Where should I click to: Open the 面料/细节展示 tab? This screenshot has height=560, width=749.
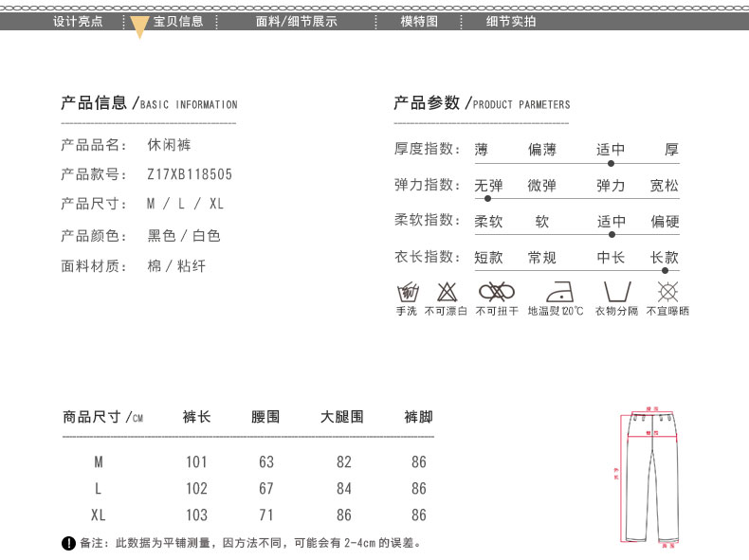(296, 21)
